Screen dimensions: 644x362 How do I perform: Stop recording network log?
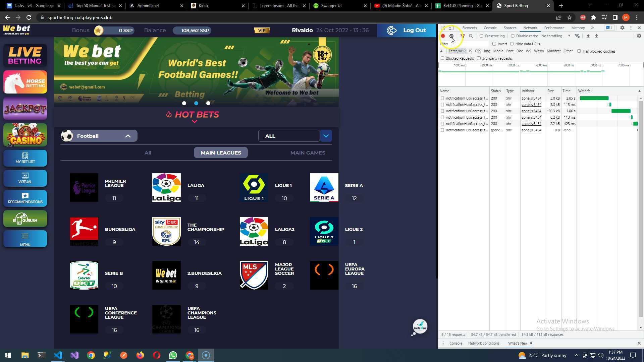click(x=443, y=36)
